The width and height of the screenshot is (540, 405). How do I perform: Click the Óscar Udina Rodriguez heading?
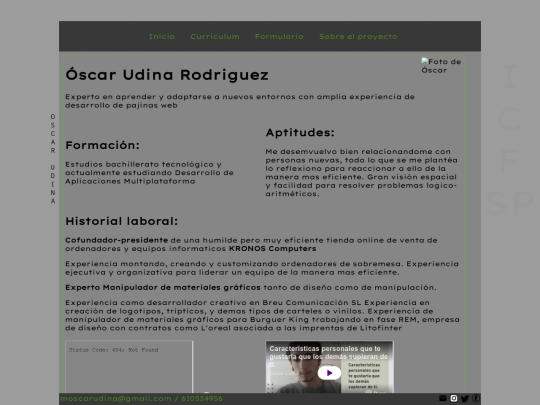[167, 75]
